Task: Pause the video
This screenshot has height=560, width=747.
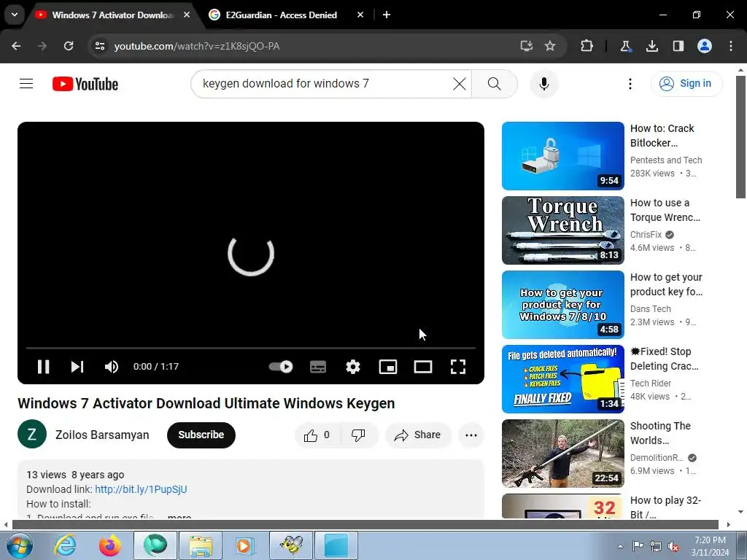Action: pos(43,367)
